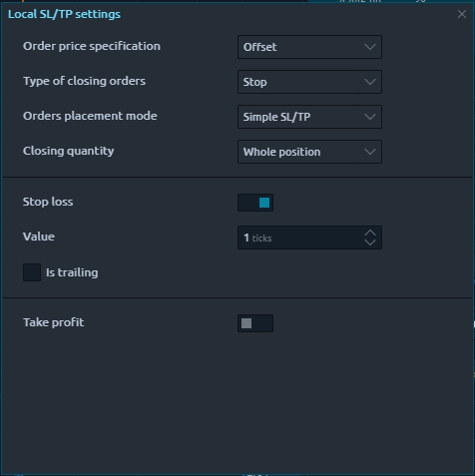Enable the Take profit toggle switch
This screenshot has width=475, height=476.
pos(255,323)
